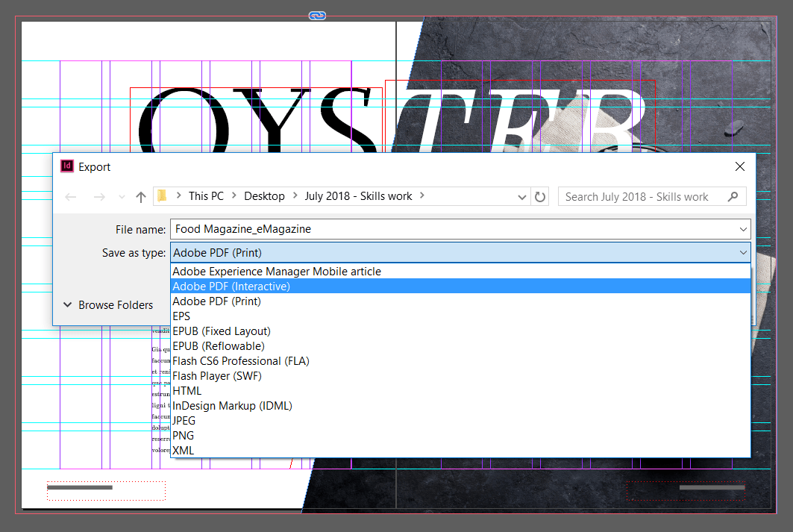Choose InDesign Markup (IDML) format
Screen dimensions: 793x532
pos(460,406)
